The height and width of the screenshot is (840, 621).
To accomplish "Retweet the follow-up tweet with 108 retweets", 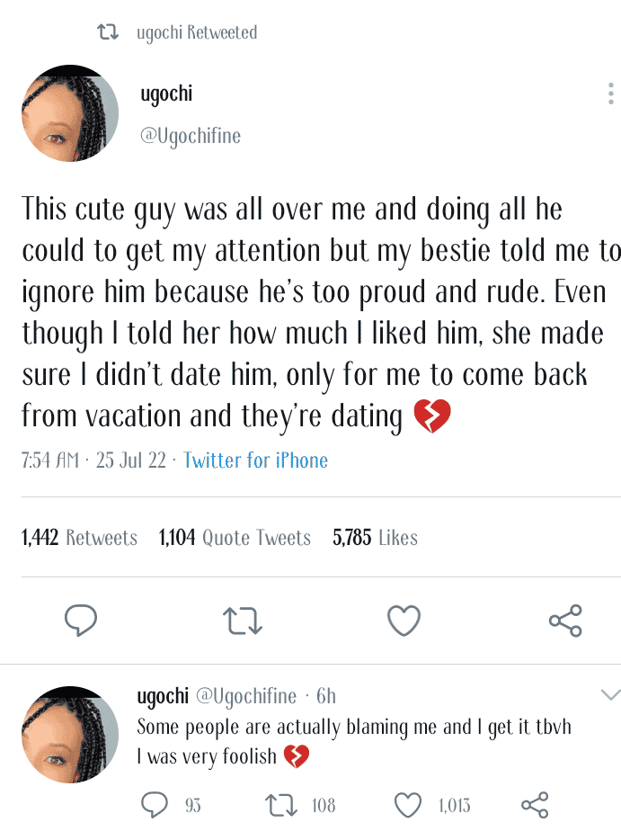I will (281, 805).
